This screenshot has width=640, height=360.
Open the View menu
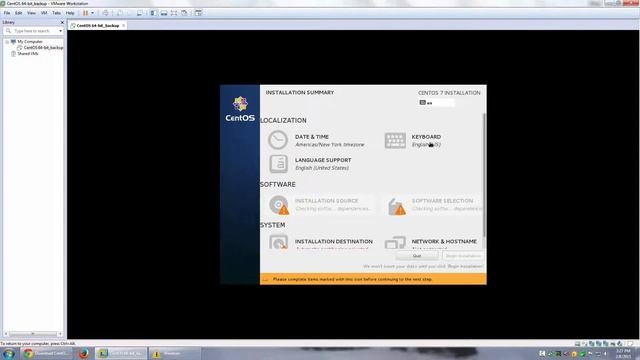coord(31,13)
